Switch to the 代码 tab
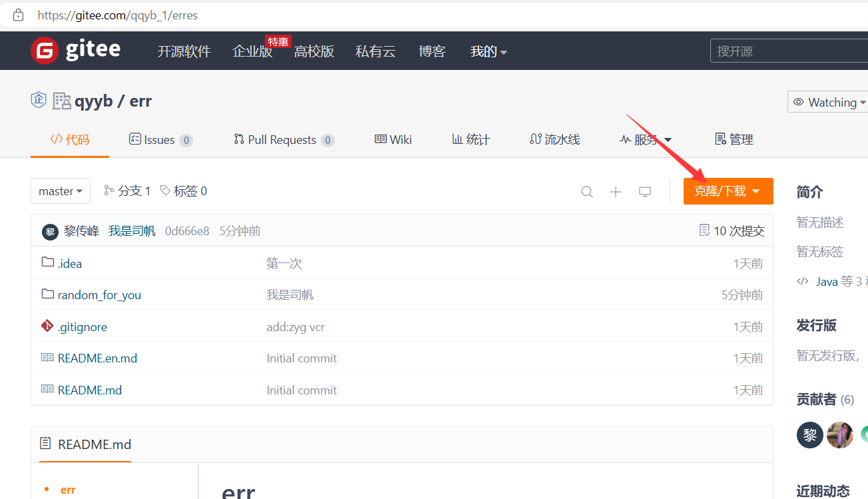 (x=70, y=139)
